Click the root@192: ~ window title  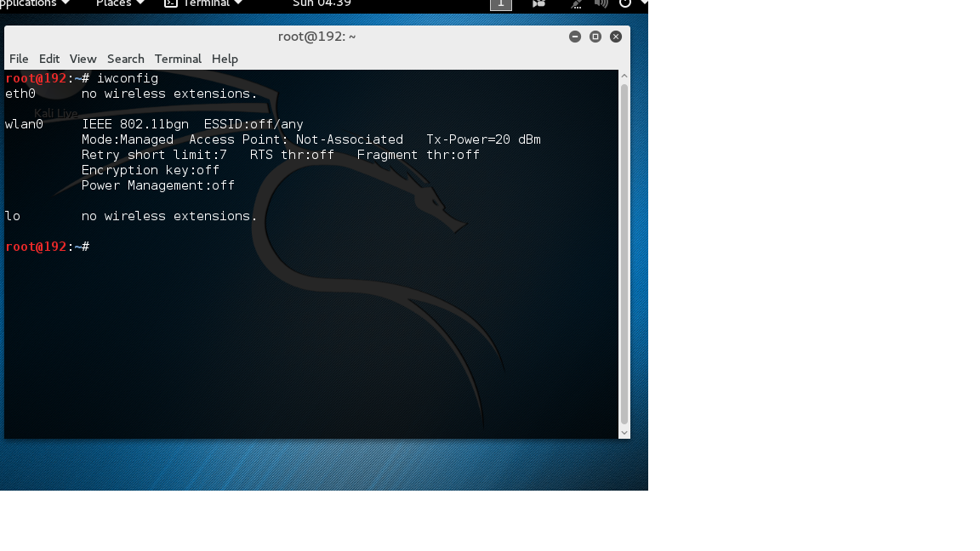[316, 37]
